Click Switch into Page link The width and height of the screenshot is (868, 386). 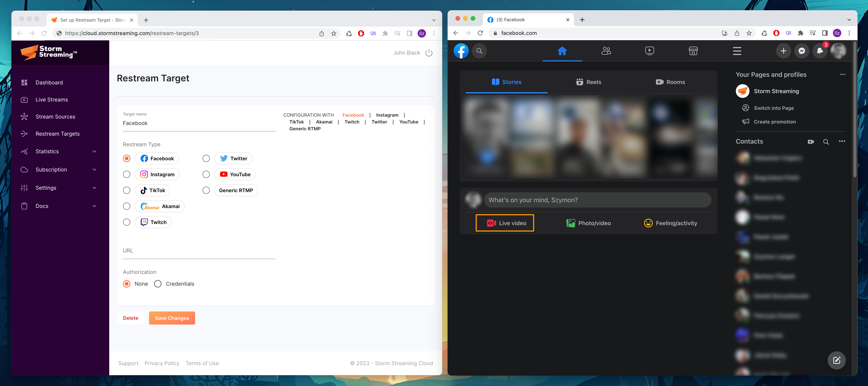point(774,108)
